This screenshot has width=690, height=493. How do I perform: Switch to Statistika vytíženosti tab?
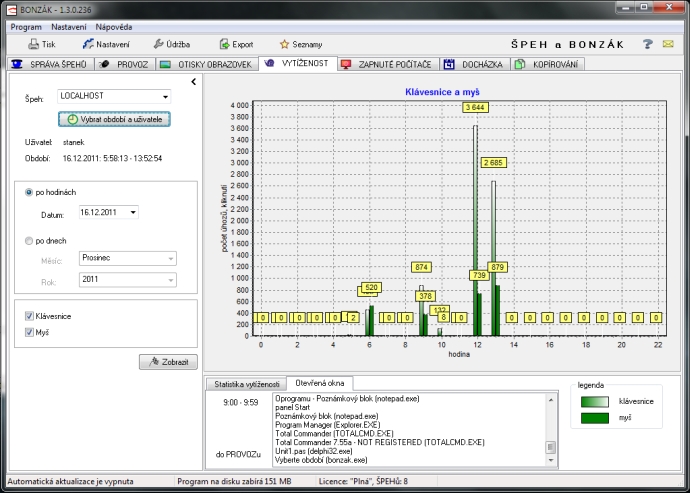246,384
